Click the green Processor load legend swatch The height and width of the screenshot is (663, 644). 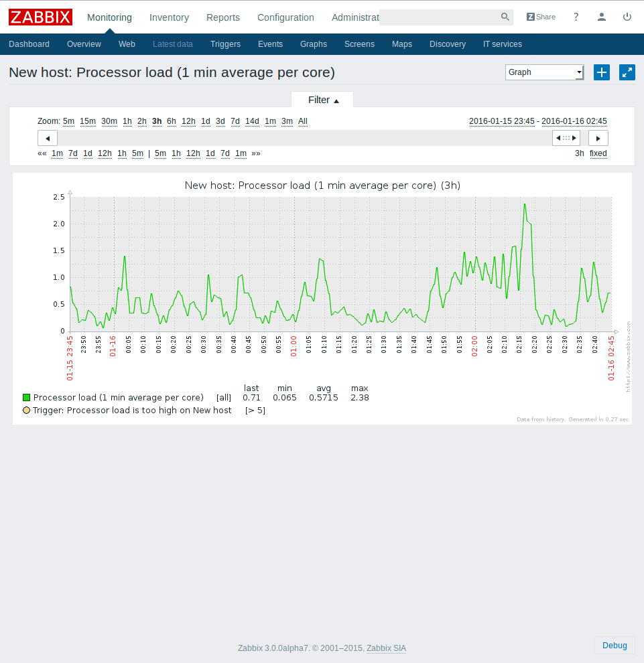[27, 397]
